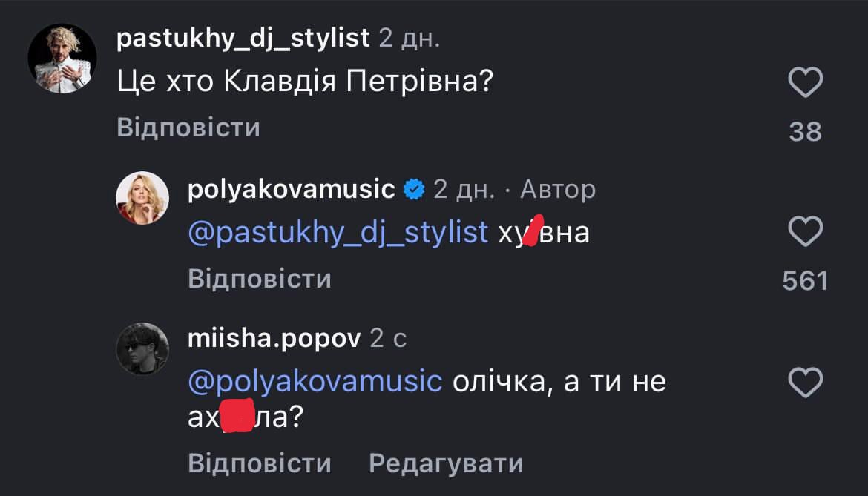Open the @polyakovamusic mention in the reply
The width and height of the screenshot is (868, 496).
315,381
